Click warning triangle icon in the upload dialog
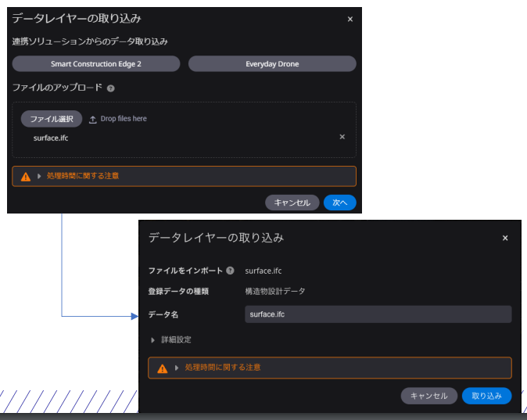 click(25, 177)
